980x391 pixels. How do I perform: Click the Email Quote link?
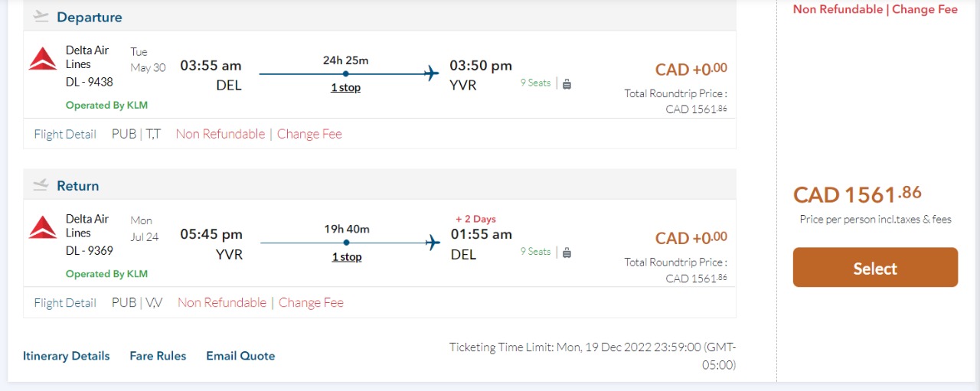click(240, 356)
